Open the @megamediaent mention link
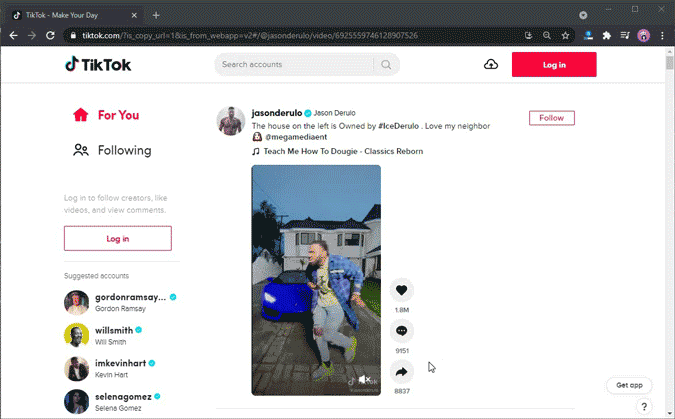675x419 pixels. tap(296, 137)
